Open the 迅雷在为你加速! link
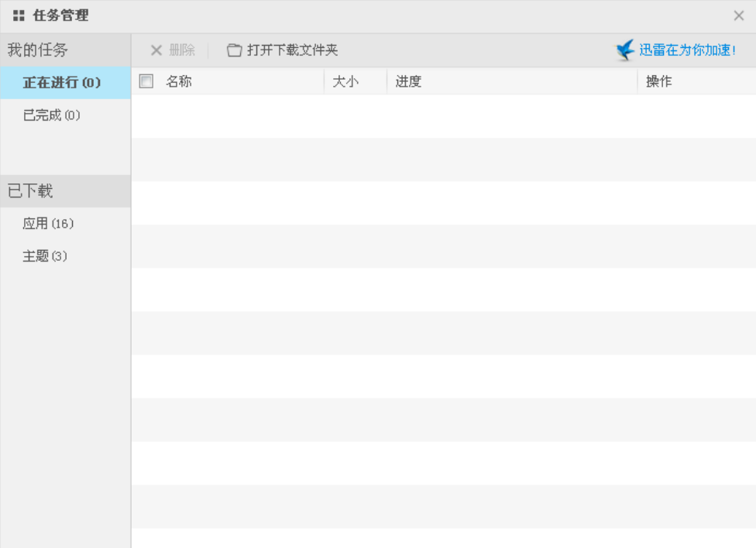This screenshot has width=756, height=548. 687,50
